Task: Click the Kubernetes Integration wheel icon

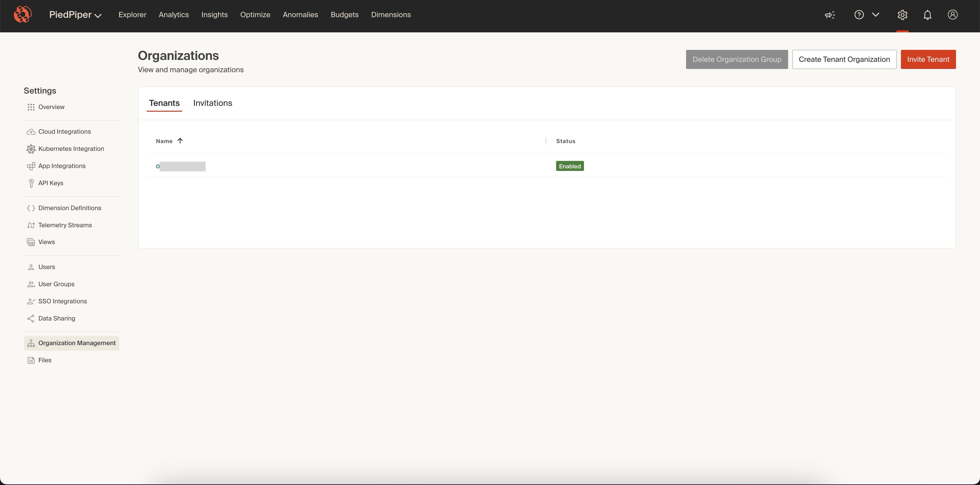Action: [31, 149]
